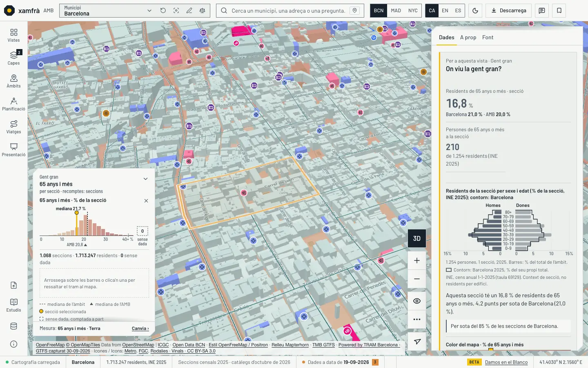Click the bookmark icon in top bar
Image resolution: width=588 pixels, height=368 pixels.
[559, 11]
